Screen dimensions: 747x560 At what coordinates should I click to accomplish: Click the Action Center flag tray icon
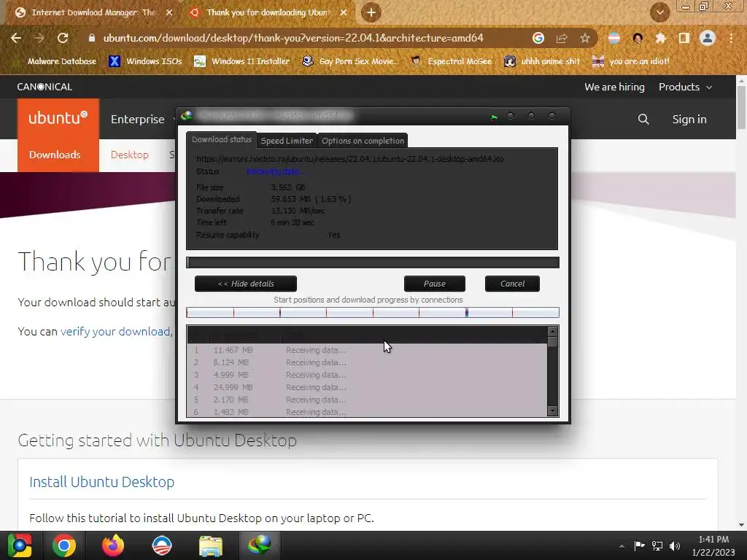tap(639, 545)
